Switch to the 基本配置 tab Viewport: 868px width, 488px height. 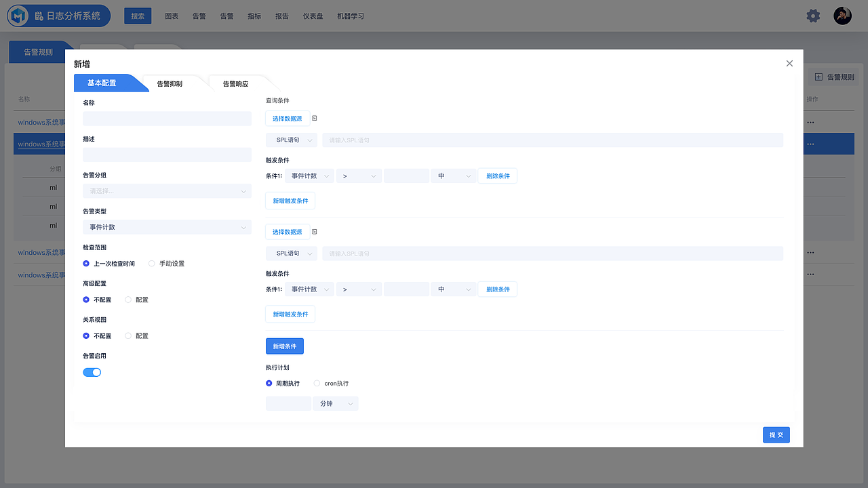pyautogui.click(x=102, y=83)
